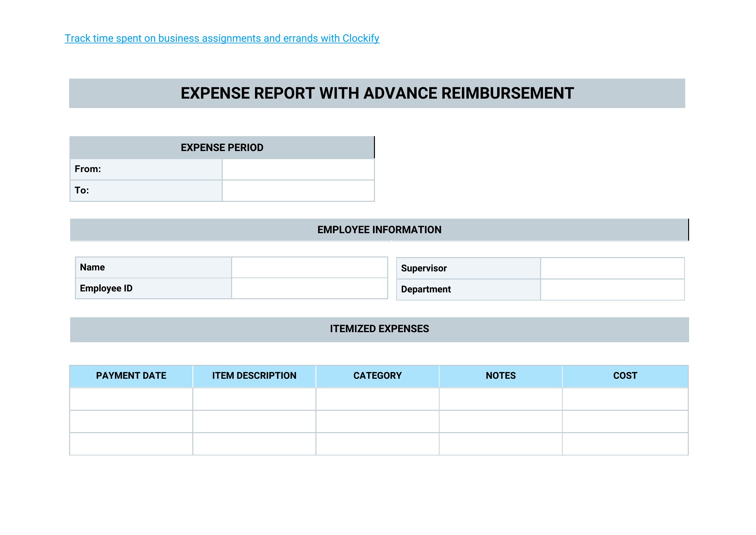Click the empty To date field

pos(298,191)
